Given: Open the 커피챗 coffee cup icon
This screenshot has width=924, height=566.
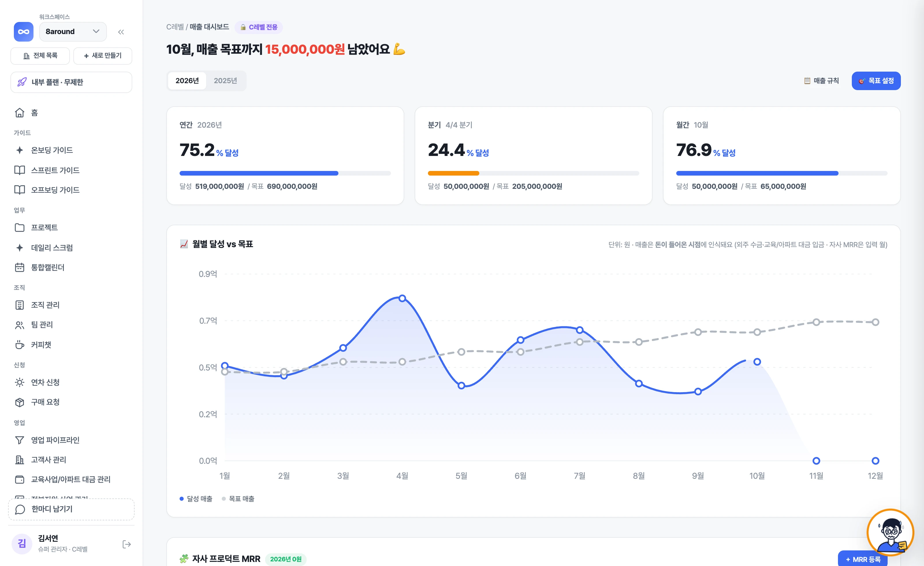Looking at the screenshot, I should [x=20, y=345].
